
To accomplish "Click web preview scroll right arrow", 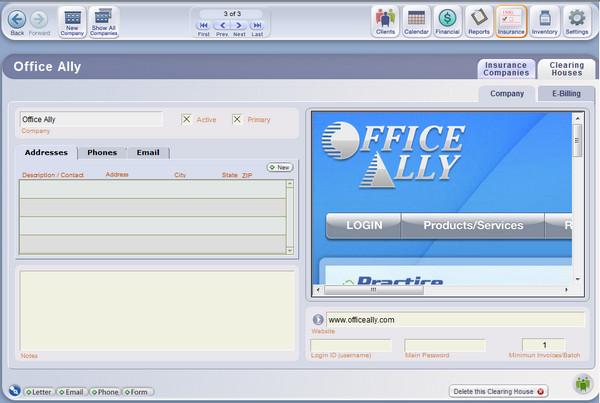I will [567, 290].
